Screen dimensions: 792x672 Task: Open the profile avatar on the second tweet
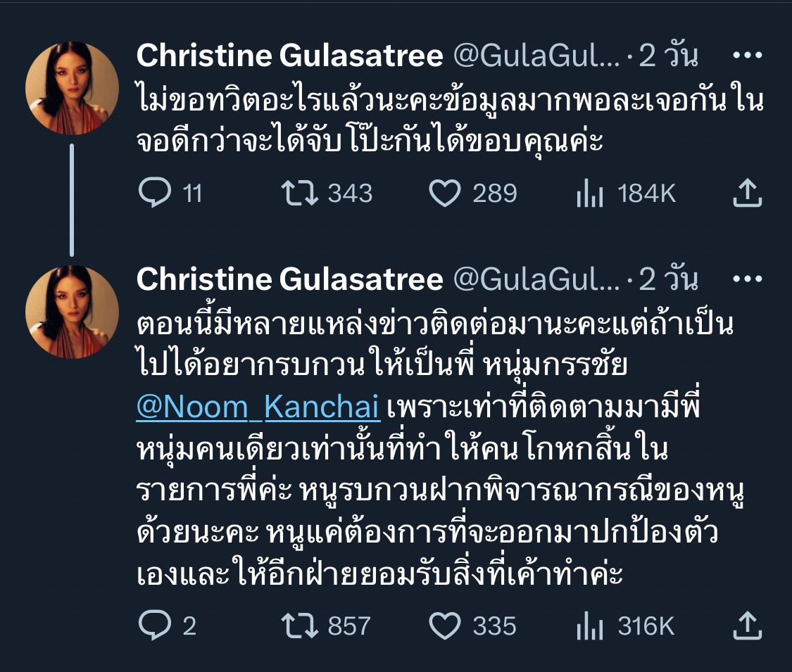(72, 312)
